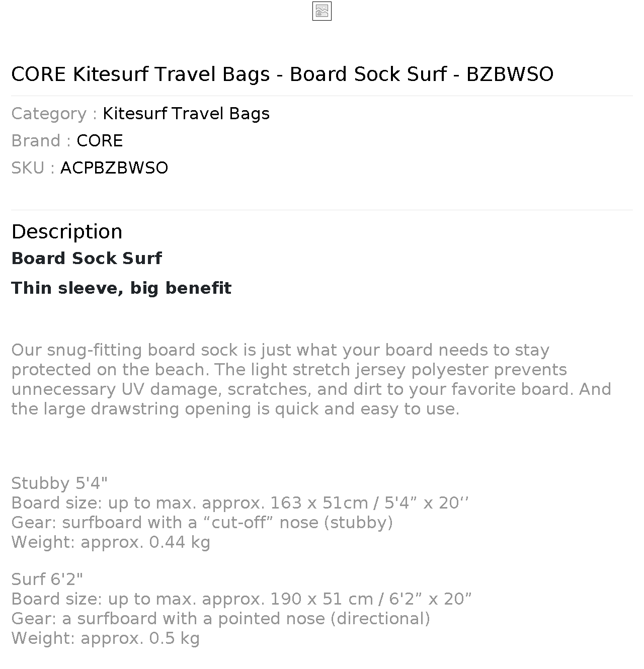Click the Description section heading
644x669 pixels.
click(67, 232)
